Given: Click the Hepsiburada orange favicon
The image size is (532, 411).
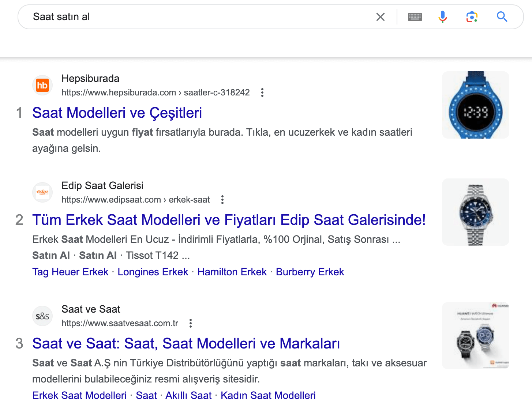Looking at the screenshot, I should (42, 86).
